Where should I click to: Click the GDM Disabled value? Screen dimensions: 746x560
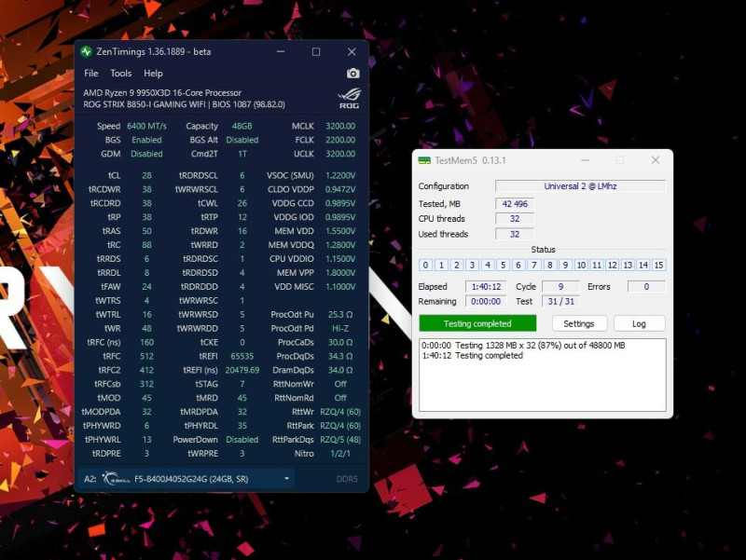(146, 154)
